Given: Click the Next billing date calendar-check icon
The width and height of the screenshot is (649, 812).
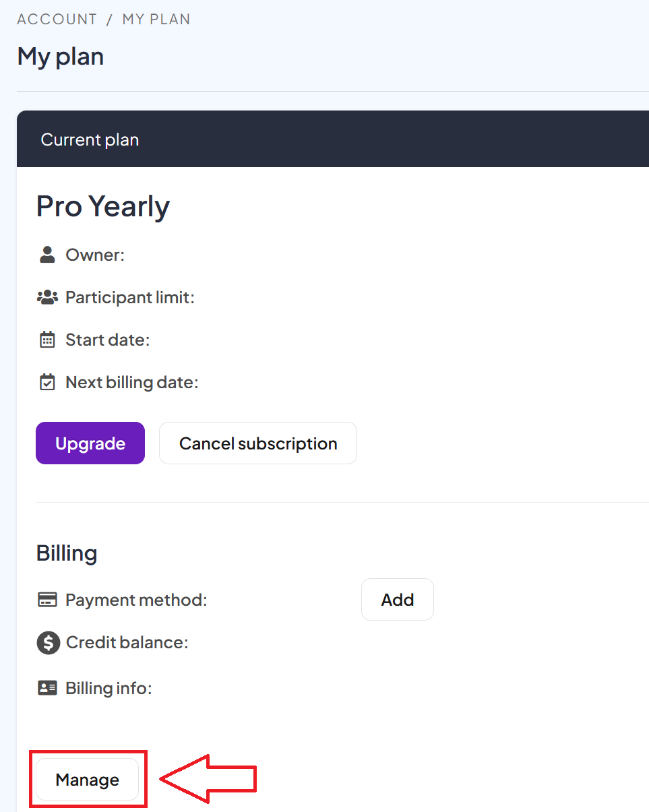Looking at the screenshot, I should pyautogui.click(x=47, y=383).
